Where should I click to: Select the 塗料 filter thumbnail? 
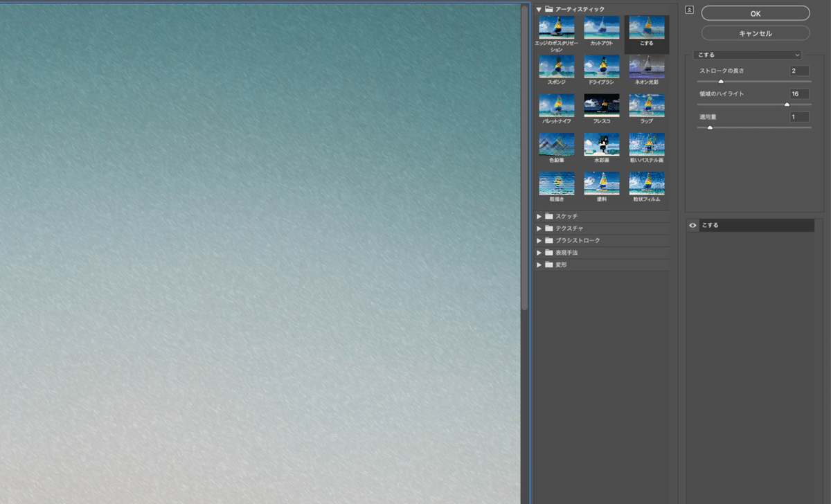(x=601, y=183)
